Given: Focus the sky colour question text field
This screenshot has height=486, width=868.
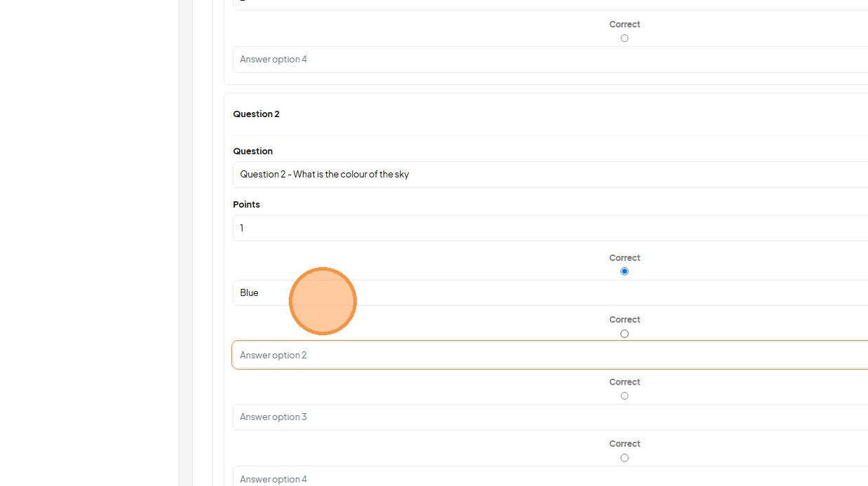Looking at the screenshot, I should (x=550, y=175).
